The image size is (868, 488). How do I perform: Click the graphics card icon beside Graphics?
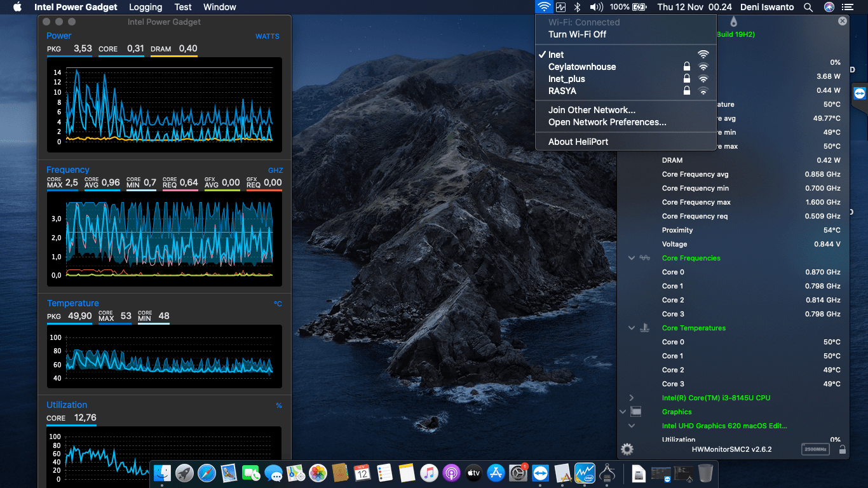pyautogui.click(x=635, y=412)
